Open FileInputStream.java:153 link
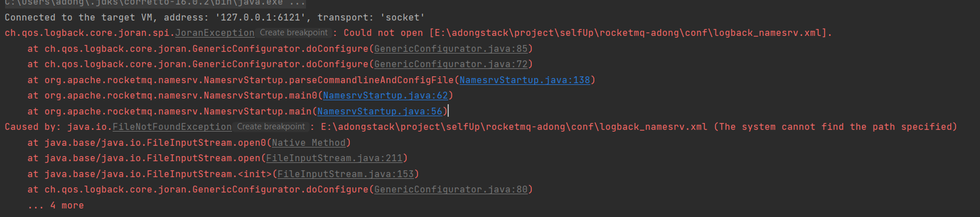This screenshot has height=217, width=980. point(345,174)
